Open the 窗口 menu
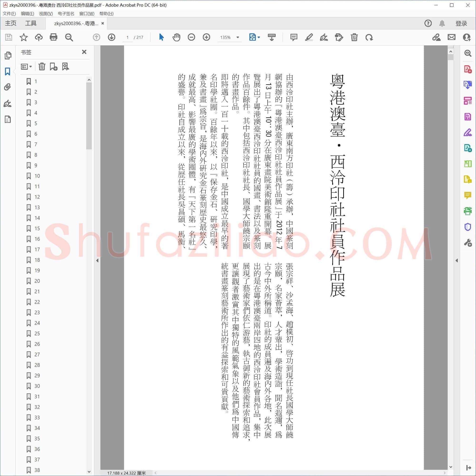The image size is (476, 476). point(87,14)
